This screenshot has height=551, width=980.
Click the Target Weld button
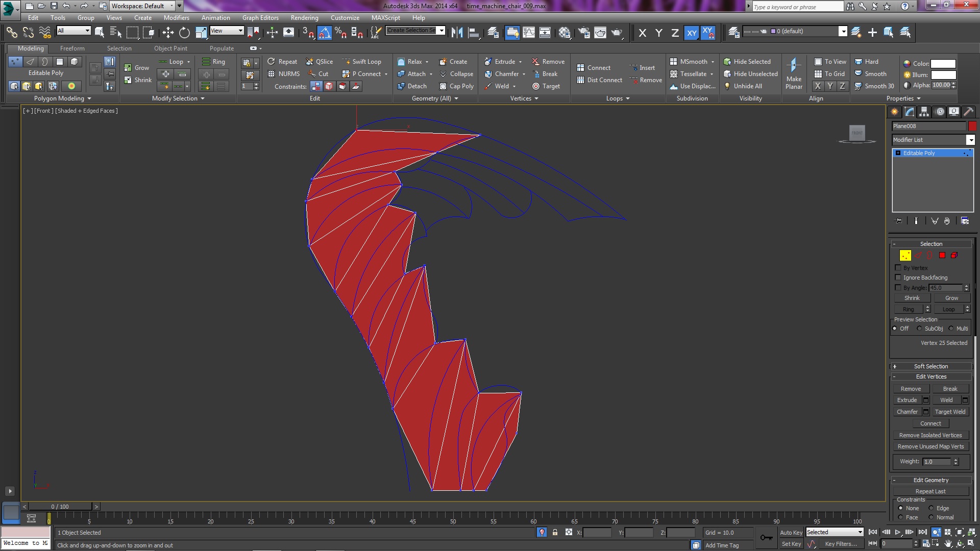[949, 412]
